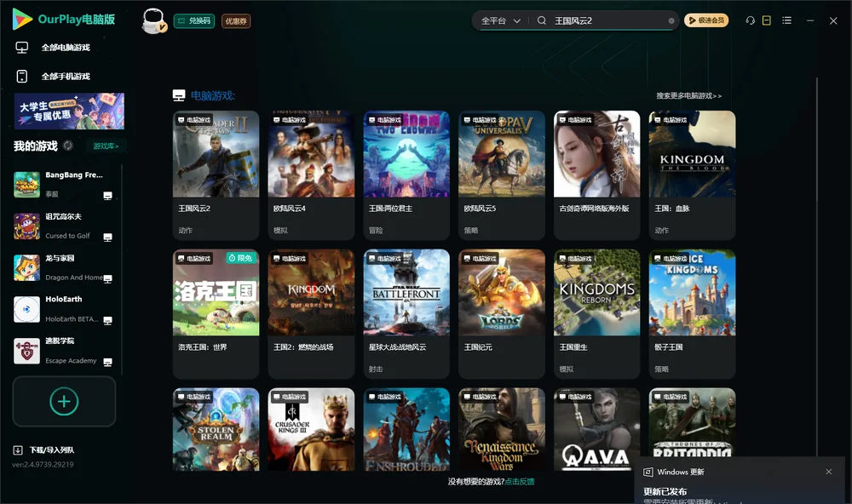Viewport: 852px width, 504px height.
Task: Click 搜索更多电脑游戏>> link
Action: tap(689, 95)
